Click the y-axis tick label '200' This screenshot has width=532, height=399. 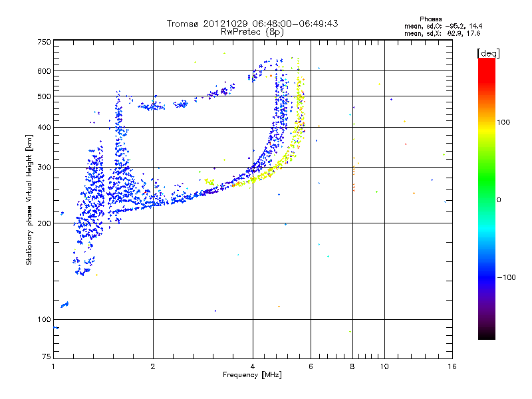point(44,223)
